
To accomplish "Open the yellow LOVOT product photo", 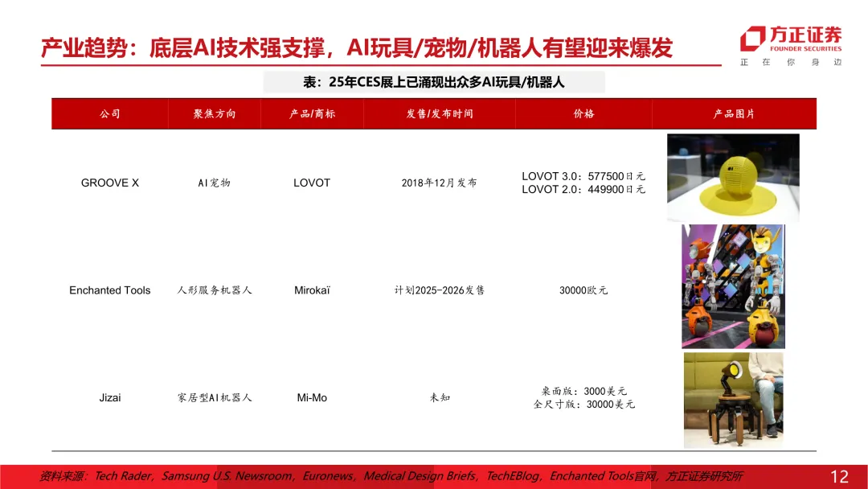I will click(733, 177).
